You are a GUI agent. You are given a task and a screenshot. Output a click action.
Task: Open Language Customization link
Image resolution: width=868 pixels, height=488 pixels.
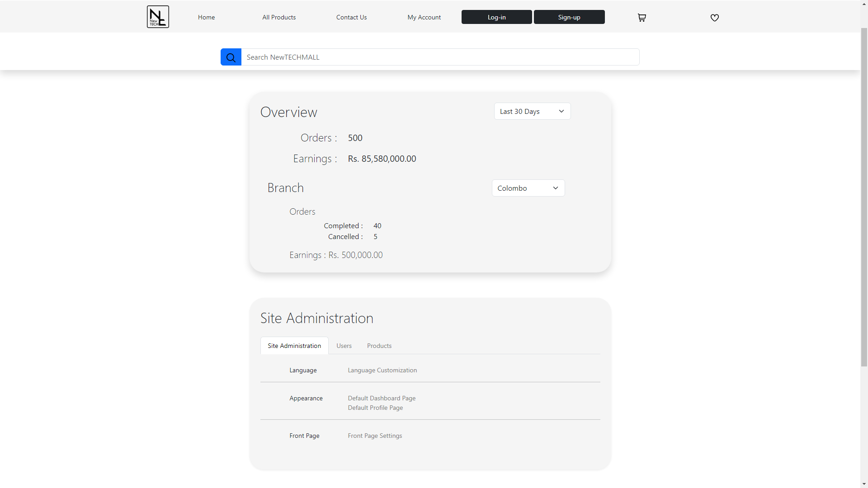(x=382, y=370)
